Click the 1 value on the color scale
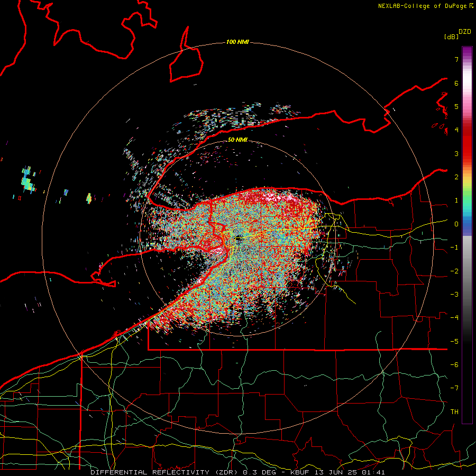 point(456,200)
